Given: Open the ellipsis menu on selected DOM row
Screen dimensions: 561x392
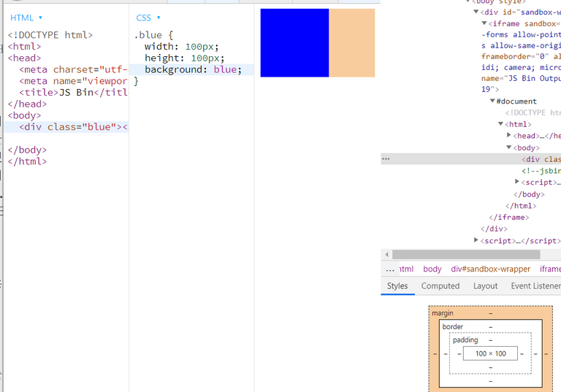Looking at the screenshot, I should pyautogui.click(x=386, y=159).
